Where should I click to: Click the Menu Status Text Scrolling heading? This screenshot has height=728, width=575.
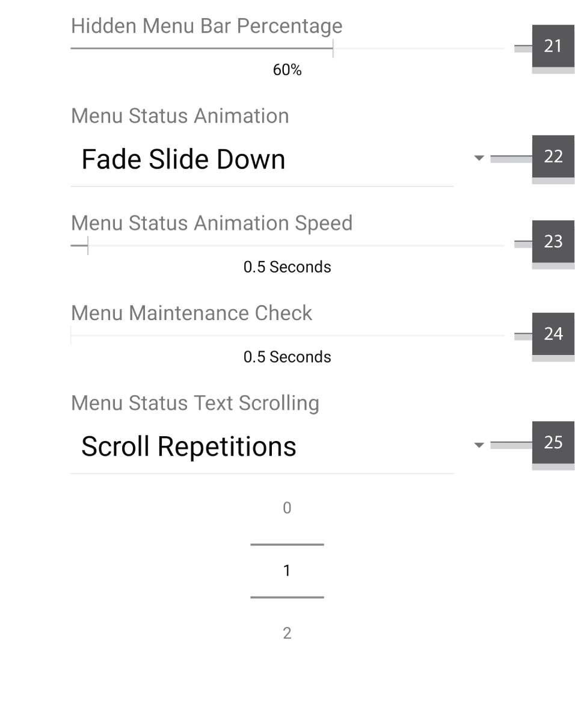195,403
